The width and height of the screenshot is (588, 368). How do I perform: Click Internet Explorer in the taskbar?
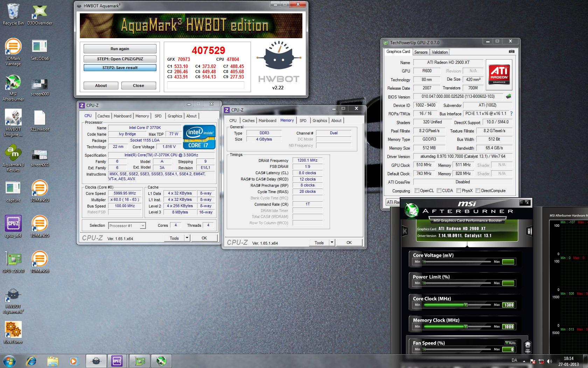click(x=31, y=361)
